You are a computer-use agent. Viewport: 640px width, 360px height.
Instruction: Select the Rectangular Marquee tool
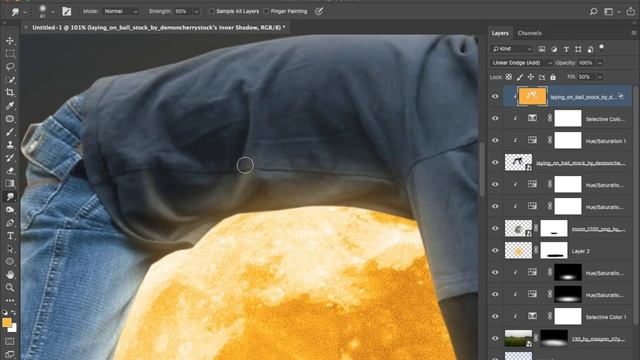(10, 54)
